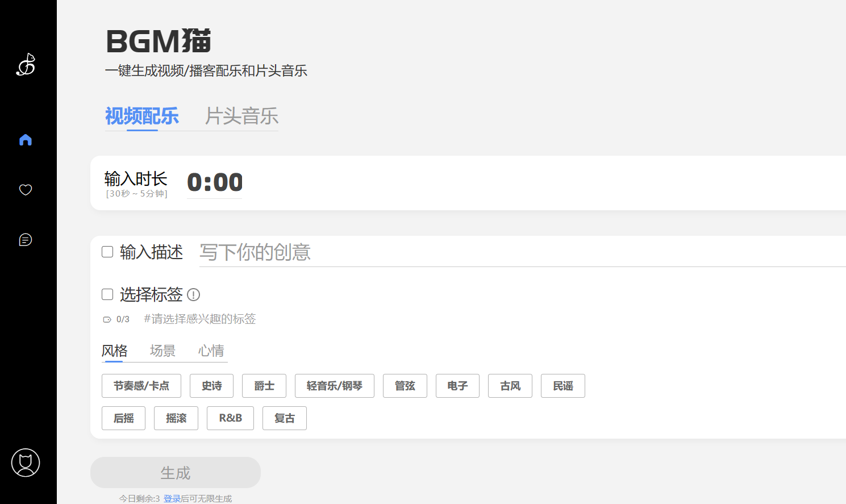Switch to the 场景 tag category

pos(162,351)
